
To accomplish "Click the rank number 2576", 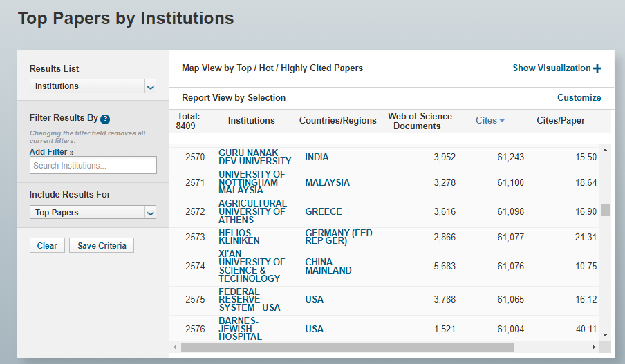I will [195, 329].
